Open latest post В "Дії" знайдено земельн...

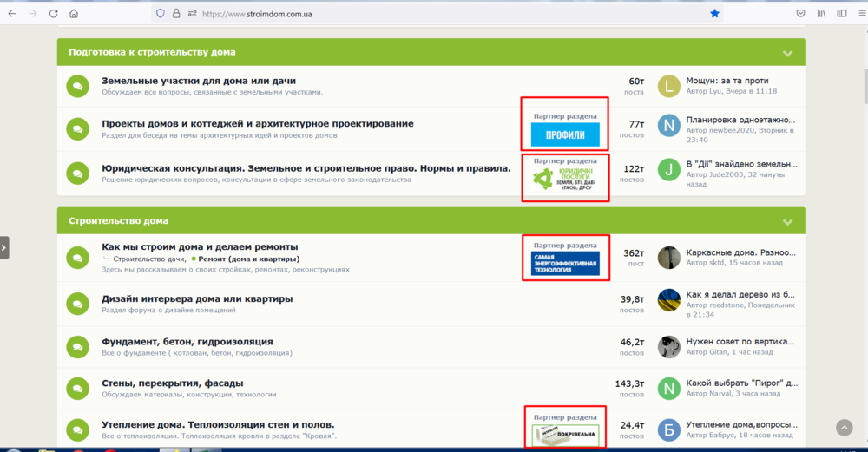coord(742,164)
